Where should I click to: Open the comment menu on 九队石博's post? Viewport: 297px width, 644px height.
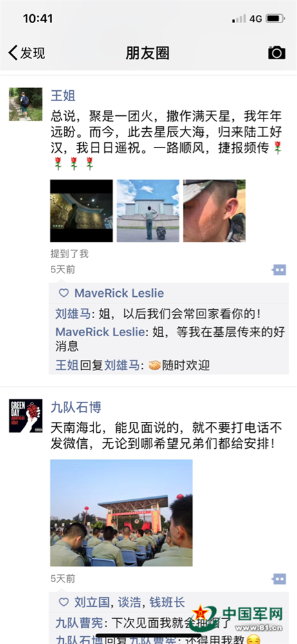pyautogui.click(x=279, y=579)
